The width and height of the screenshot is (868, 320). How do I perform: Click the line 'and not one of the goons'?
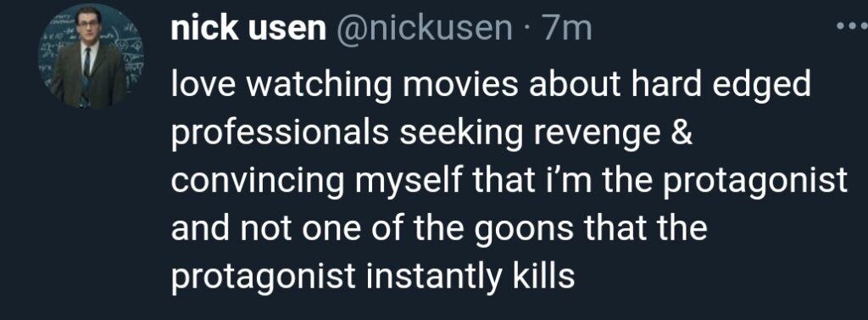pyautogui.click(x=439, y=229)
